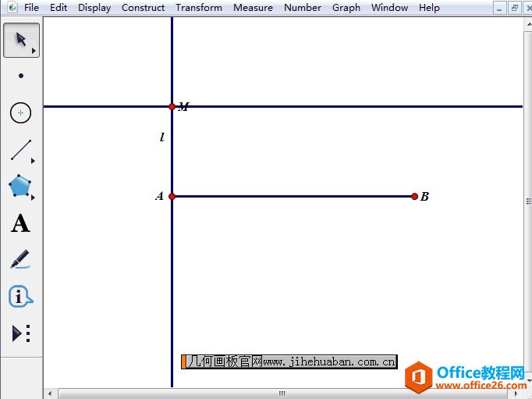Select the Compass circle tool
This screenshot has height=399, width=532.
[21, 112]
